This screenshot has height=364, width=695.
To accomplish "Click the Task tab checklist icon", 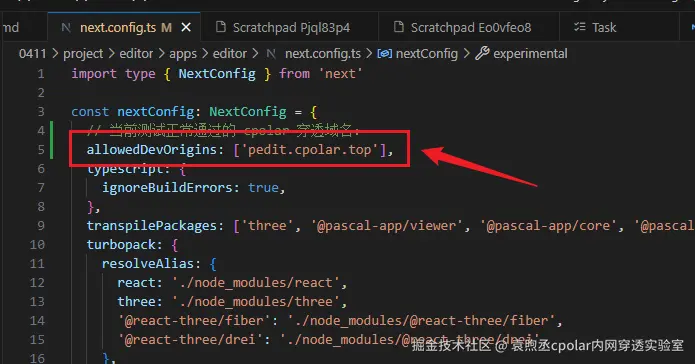I will pos(579,27).
